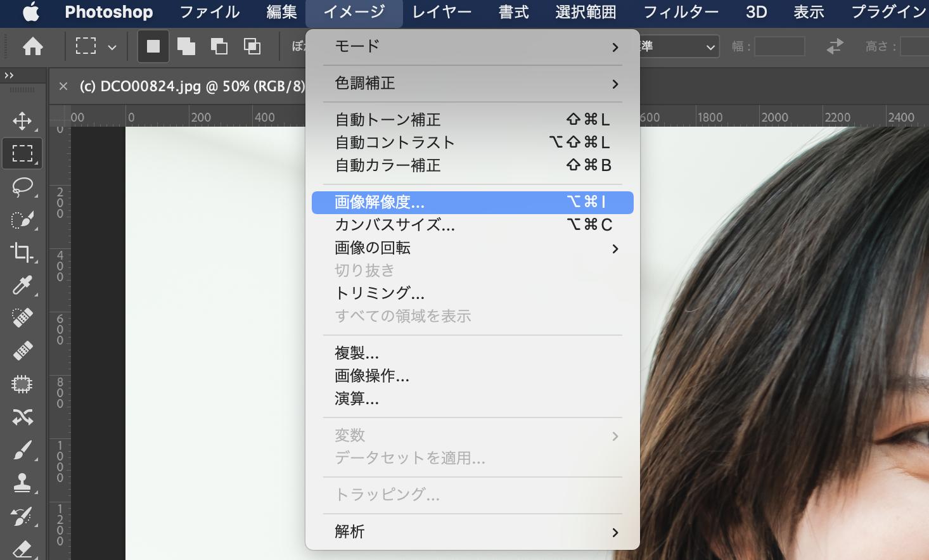This screenshot has width=929, height=560.
Task: Click the 高さ height input field
Action: click(914, 46)
